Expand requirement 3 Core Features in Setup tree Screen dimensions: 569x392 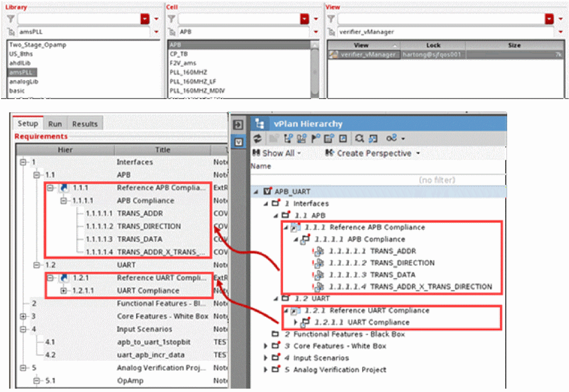pos(23,316)
